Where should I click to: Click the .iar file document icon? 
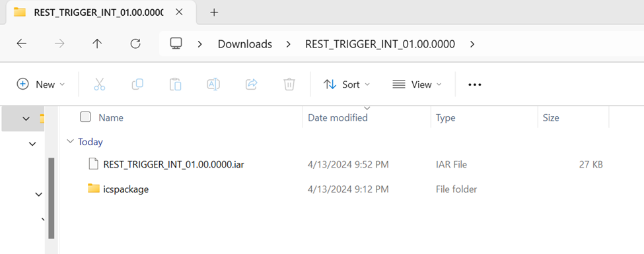(94, 164)
